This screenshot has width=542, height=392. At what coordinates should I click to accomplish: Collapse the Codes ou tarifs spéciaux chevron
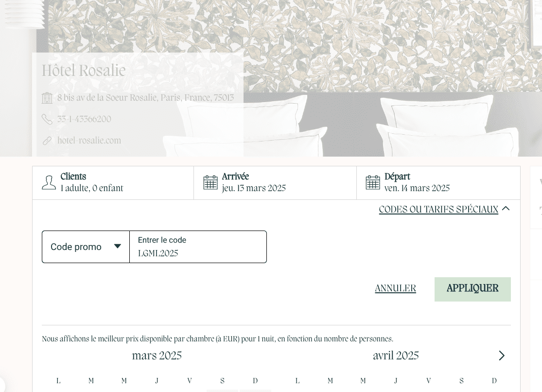point(506,209)
